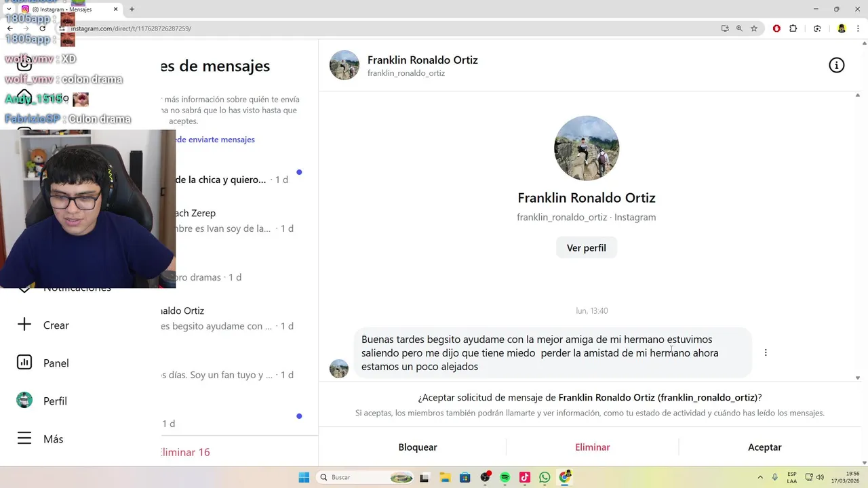This screenshot has height=488, width=868.
Task: Open File Explorer from taskbar
Action: [x=445, y=477]
